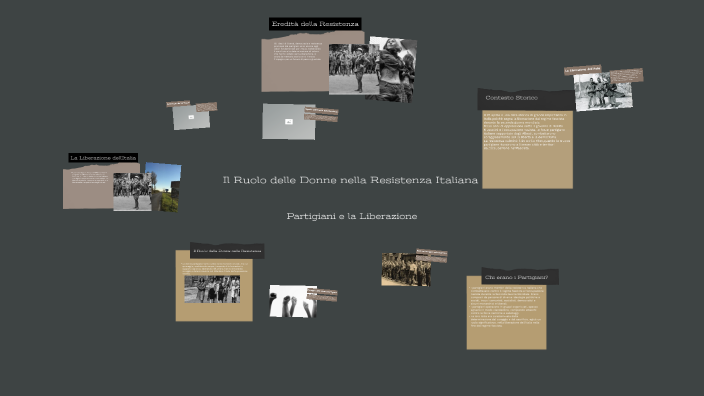Click the subtitle 'Partigiani e la Liberazione'

(x=352, y=216)
